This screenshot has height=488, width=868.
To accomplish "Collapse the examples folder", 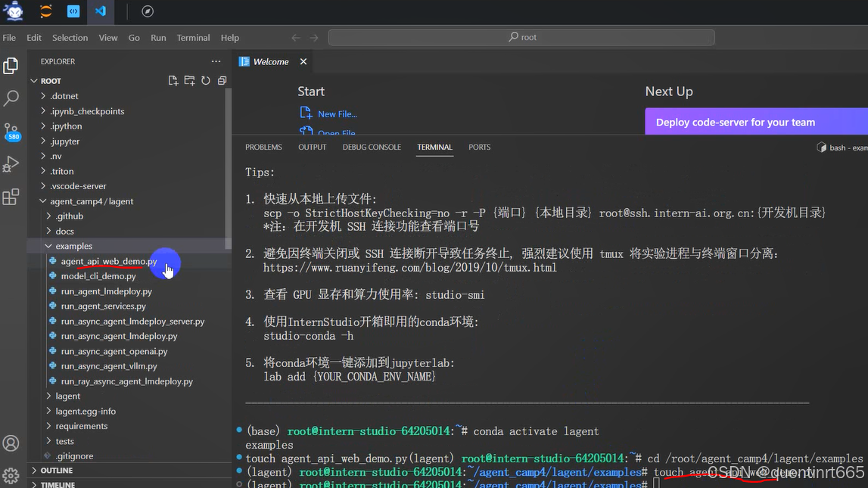I will tap(48, 246).
